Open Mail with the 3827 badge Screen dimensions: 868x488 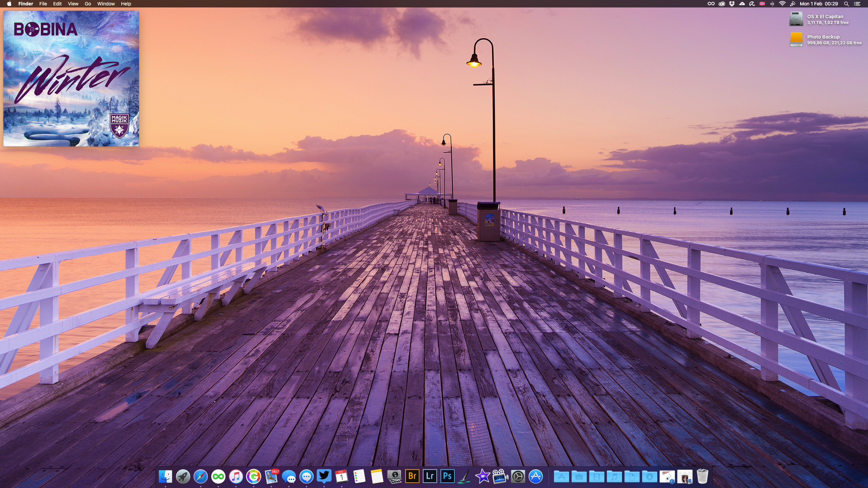pyautogui.click(x=271, y=477)
